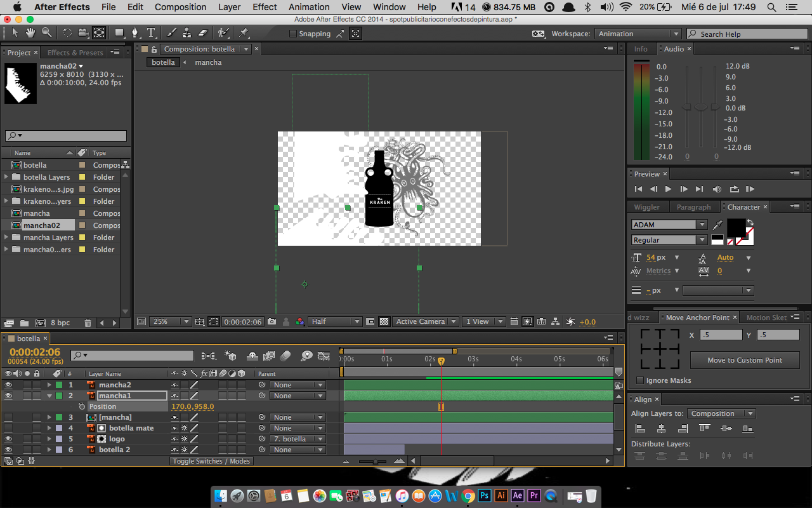
Task: Select the Unified Camera tool
Action: [x=83, y=32]
